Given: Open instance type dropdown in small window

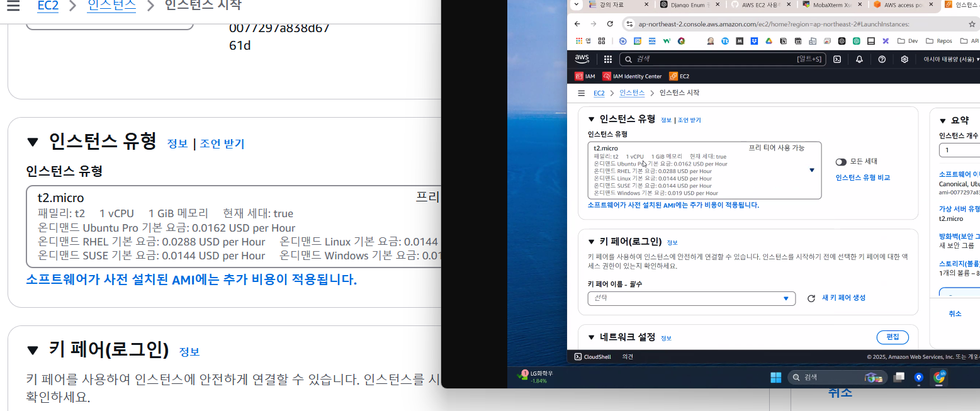Looking at the screenshot, I should point(704,170).
